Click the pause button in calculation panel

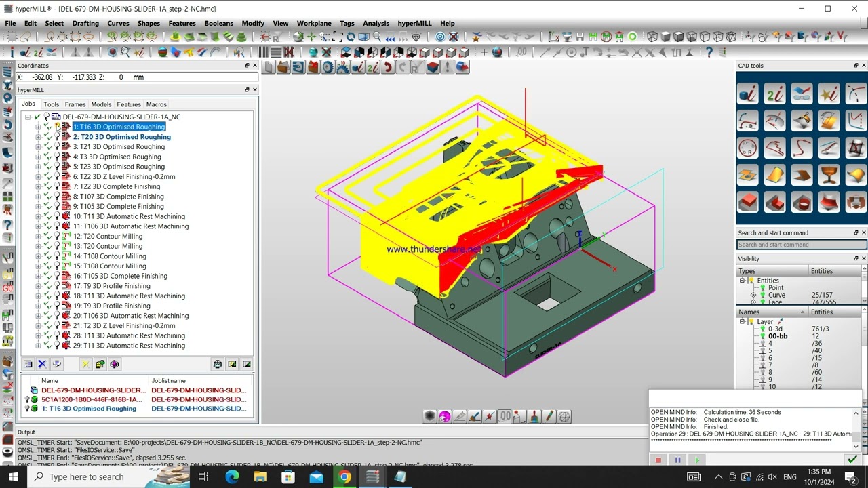(677, 460)
